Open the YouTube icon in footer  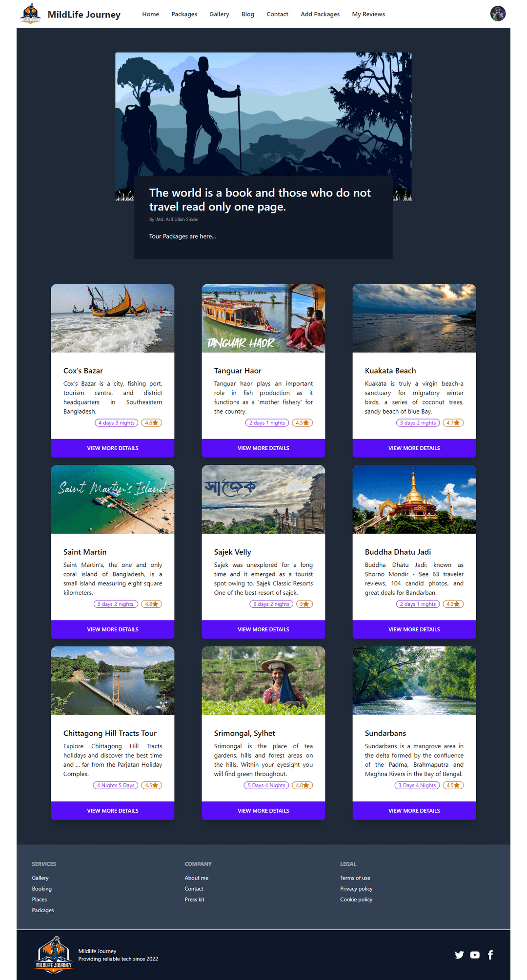(x=475, y=955)
